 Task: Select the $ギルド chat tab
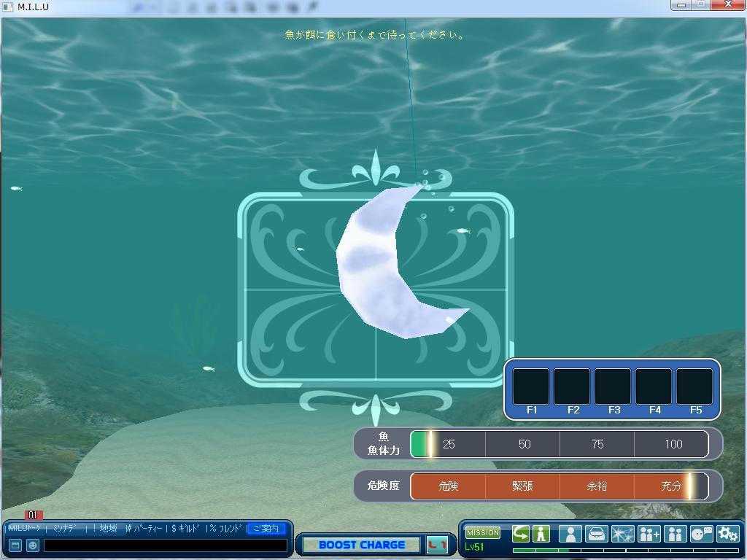click(185, 529)
